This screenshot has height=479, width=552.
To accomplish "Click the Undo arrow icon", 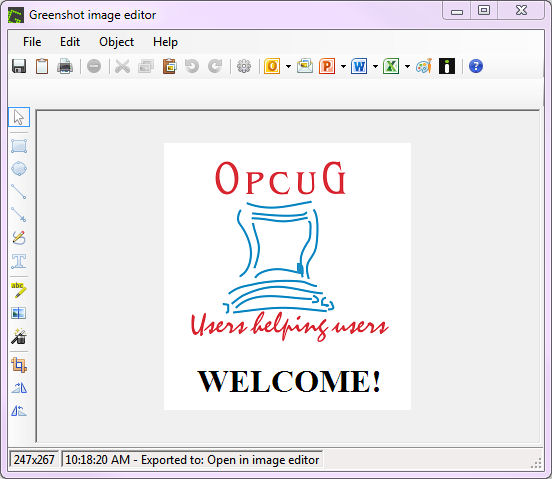I will [192, 66].
